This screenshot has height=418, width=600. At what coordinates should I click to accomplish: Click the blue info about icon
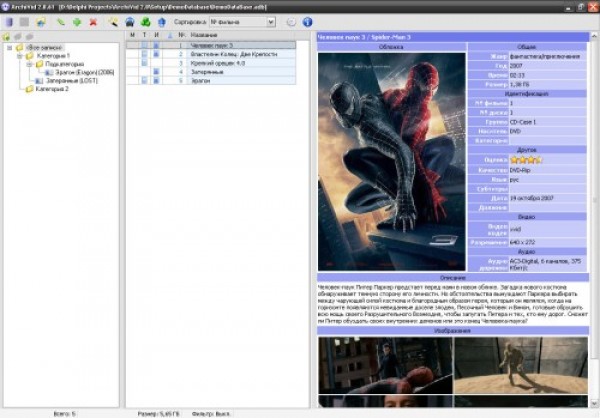pyautogui.click(x=307, y=21)
